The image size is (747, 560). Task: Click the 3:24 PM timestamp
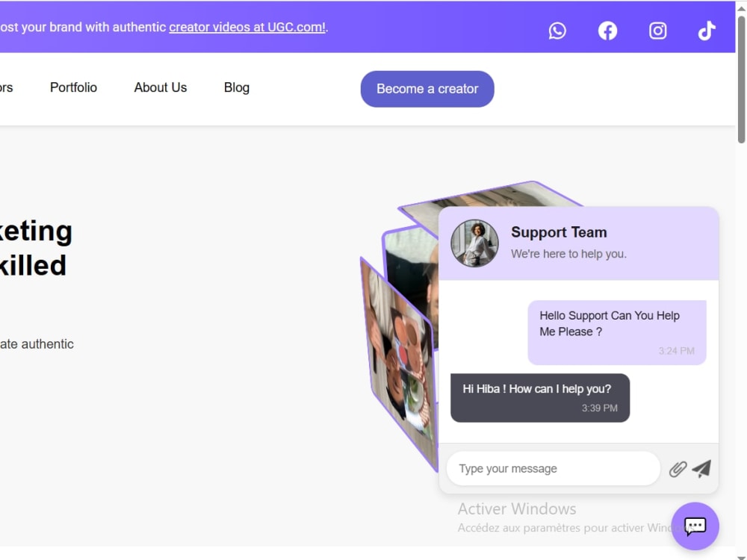[677, 351]
